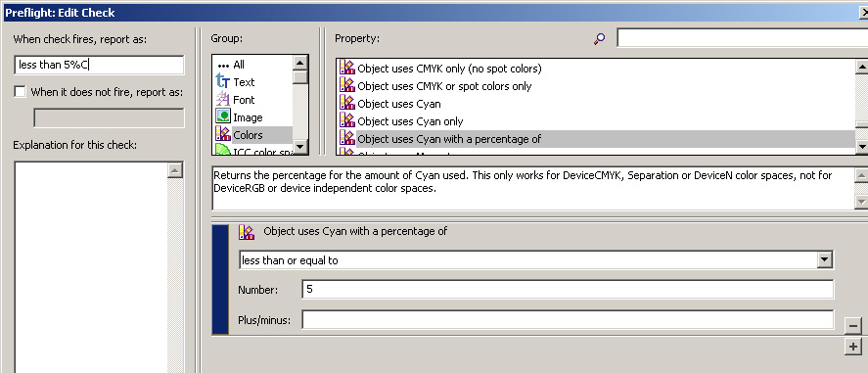The image size is (868, 373).
Task: Click the colors icon in the condition panel header
Action: click(247, 232)
